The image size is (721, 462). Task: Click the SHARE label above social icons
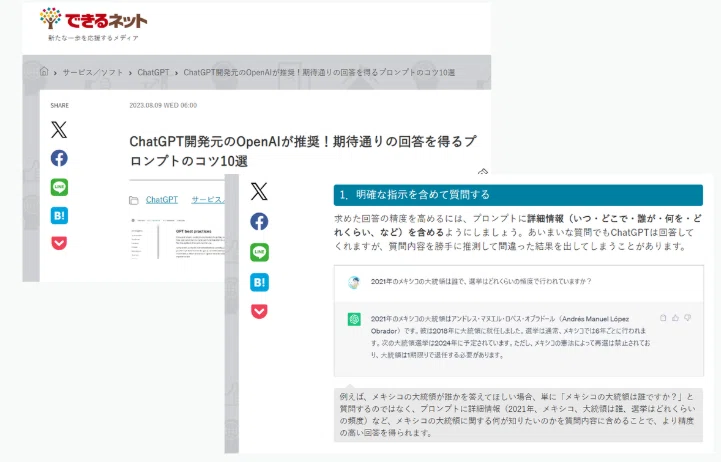59,105
